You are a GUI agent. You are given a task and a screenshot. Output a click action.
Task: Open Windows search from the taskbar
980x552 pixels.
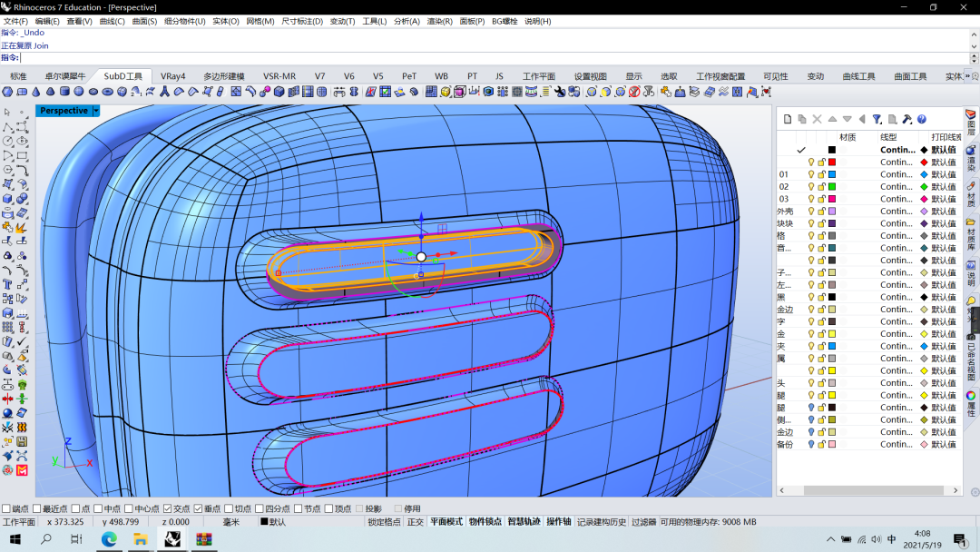click(x=46, y=539)
